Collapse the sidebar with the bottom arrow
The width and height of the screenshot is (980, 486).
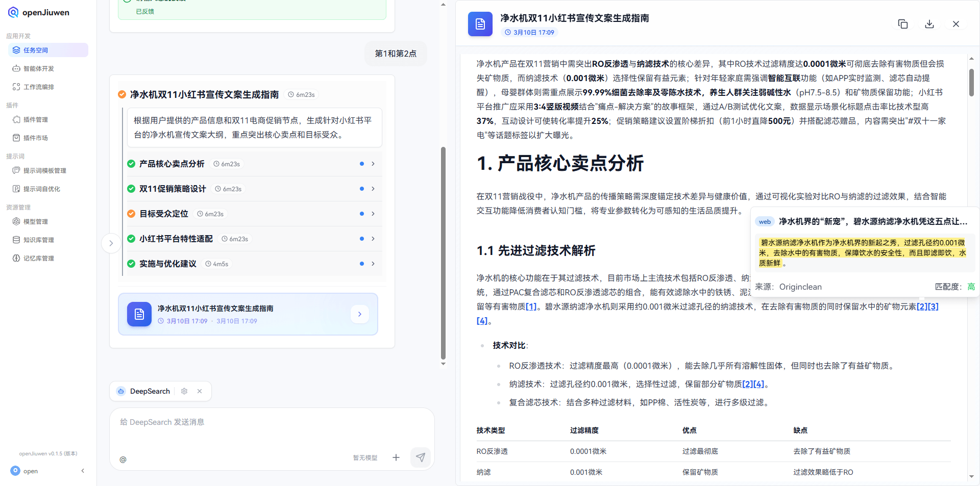click(83, 471)
